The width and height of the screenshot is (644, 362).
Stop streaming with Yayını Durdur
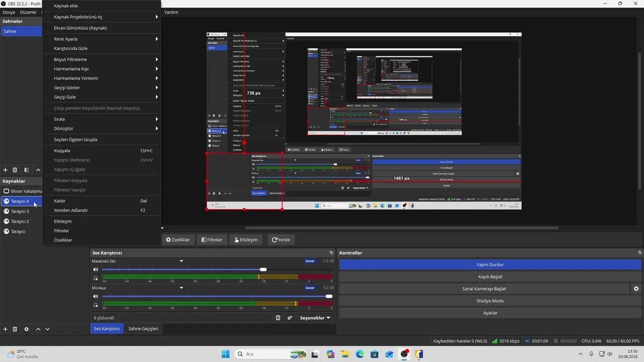[x=490, y=264]
